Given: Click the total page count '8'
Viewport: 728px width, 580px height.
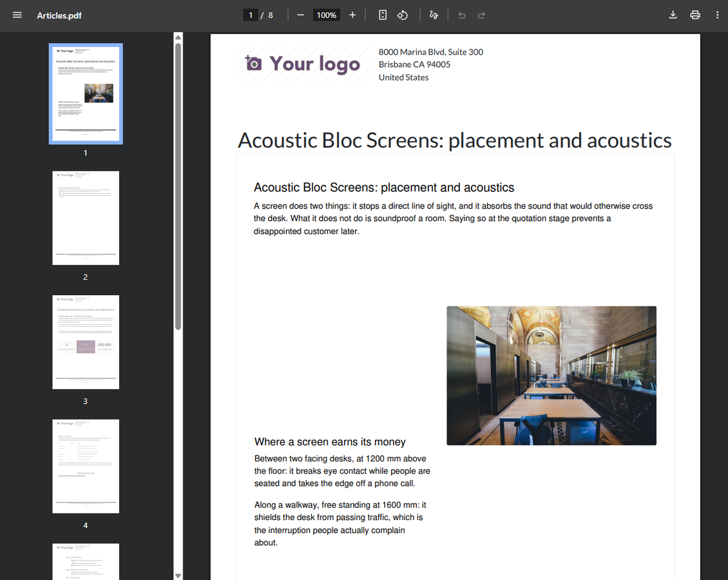Looking at the screenshot, I should [271, 15].
